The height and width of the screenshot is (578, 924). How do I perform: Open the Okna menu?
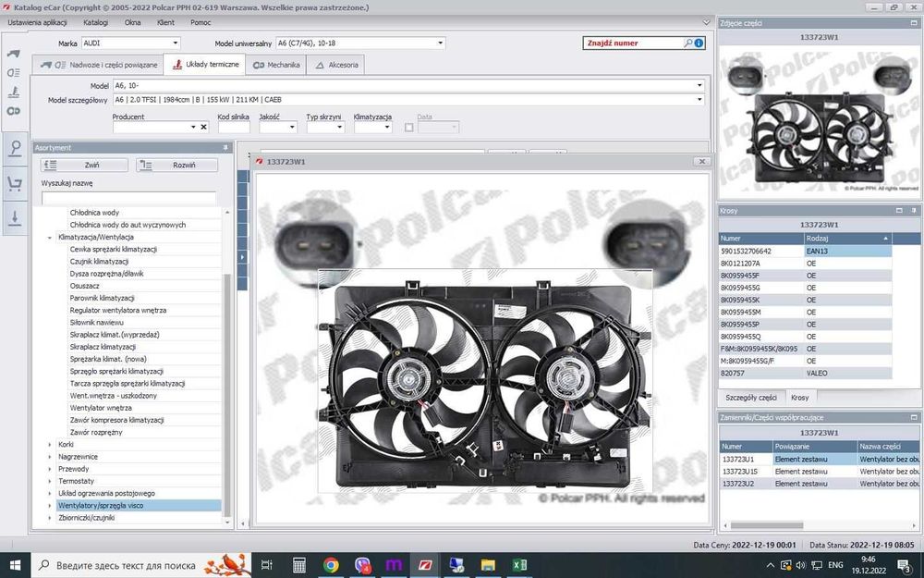point(132,22)
